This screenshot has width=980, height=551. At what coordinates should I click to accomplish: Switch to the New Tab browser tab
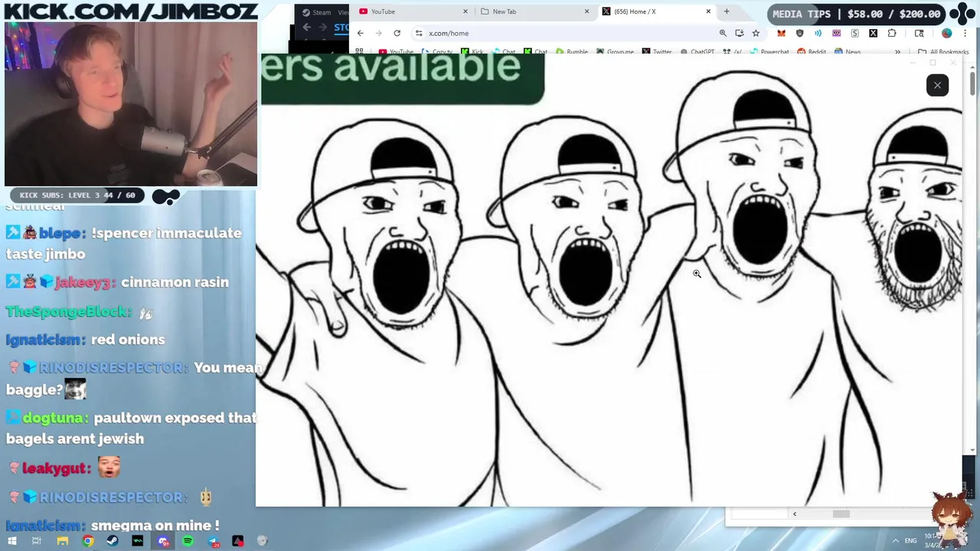point(534,11)
